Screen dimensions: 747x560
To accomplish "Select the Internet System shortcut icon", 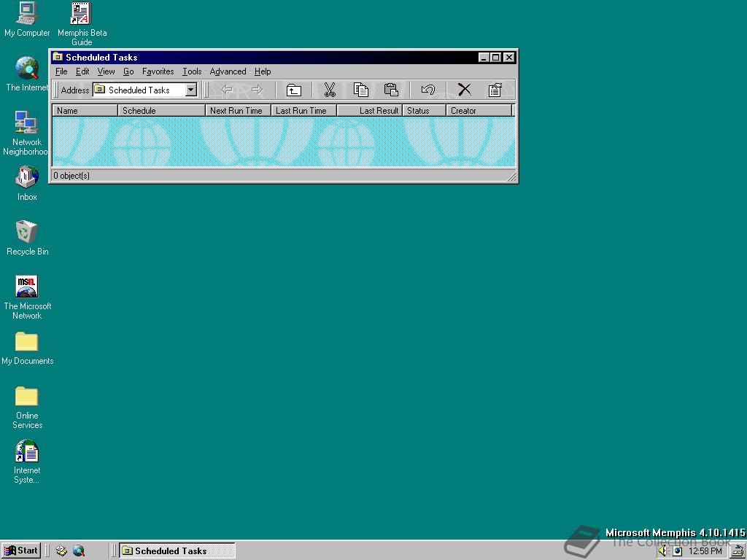I will coord(27,462).
